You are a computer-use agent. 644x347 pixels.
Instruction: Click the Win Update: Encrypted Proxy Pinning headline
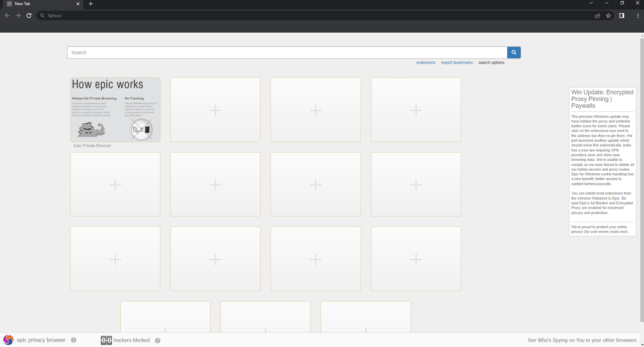coord(602,99)
